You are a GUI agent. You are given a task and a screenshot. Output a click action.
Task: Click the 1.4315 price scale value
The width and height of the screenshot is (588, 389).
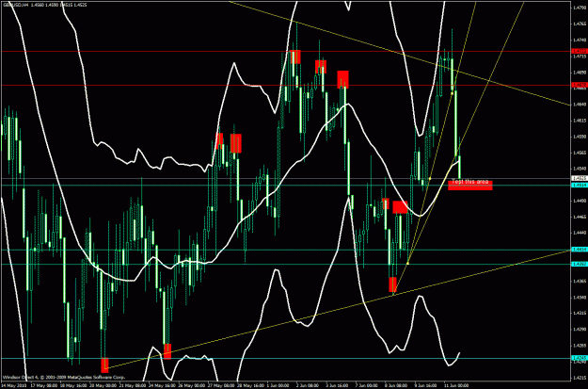tap(578, 314)
